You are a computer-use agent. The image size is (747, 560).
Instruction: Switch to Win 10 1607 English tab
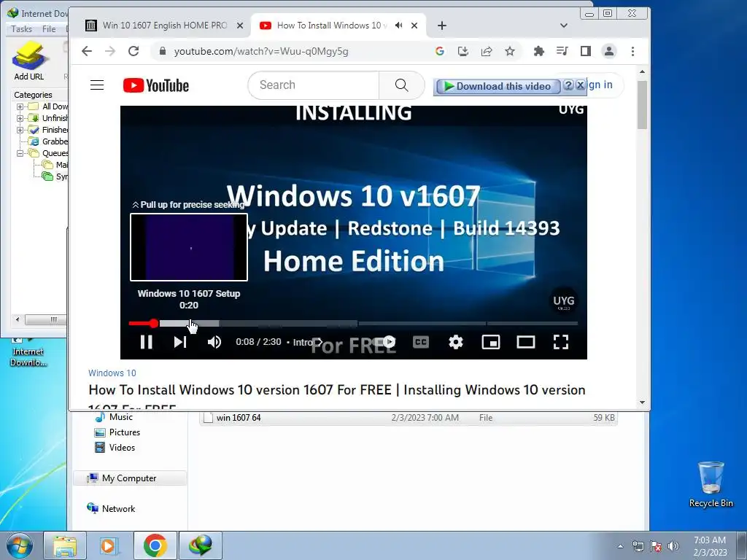164,26
